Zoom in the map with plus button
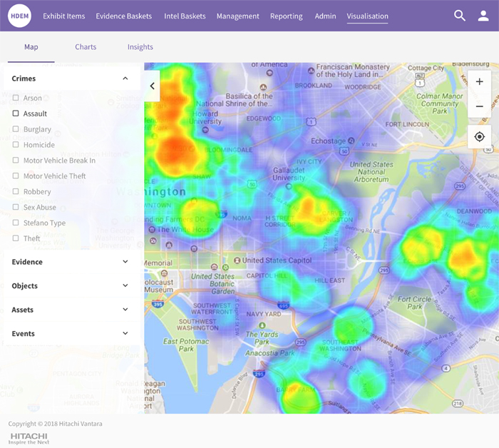The width and height of the screenshot is (499, 448). pyautogui.click(x=479, y=82)
